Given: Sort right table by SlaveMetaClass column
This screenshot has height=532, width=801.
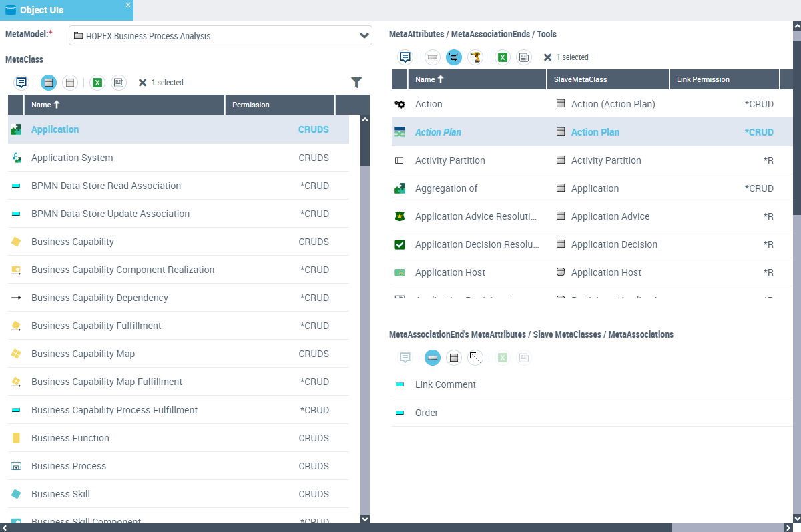Looking at the screenshot, I should coord(581,79).
